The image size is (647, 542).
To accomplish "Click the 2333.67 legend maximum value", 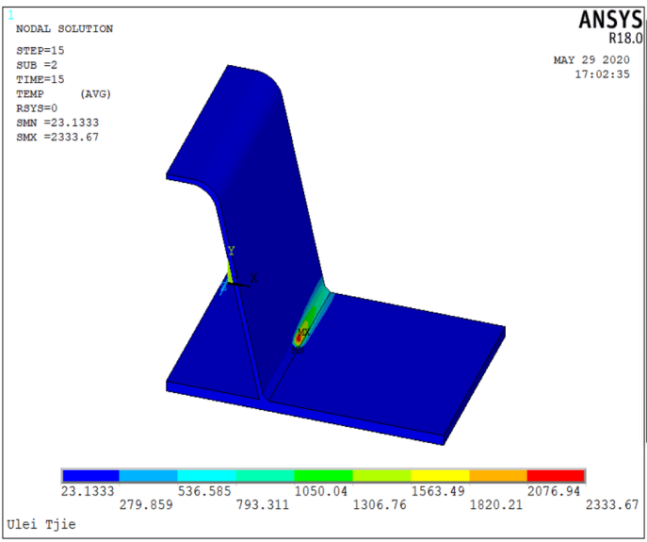I will point(612,504).
